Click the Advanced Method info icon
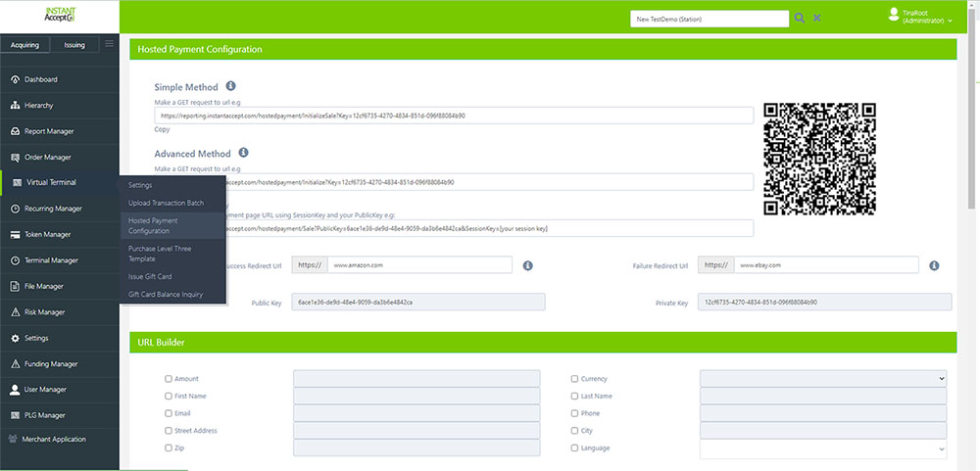980x471 pixels. point(243,153)
